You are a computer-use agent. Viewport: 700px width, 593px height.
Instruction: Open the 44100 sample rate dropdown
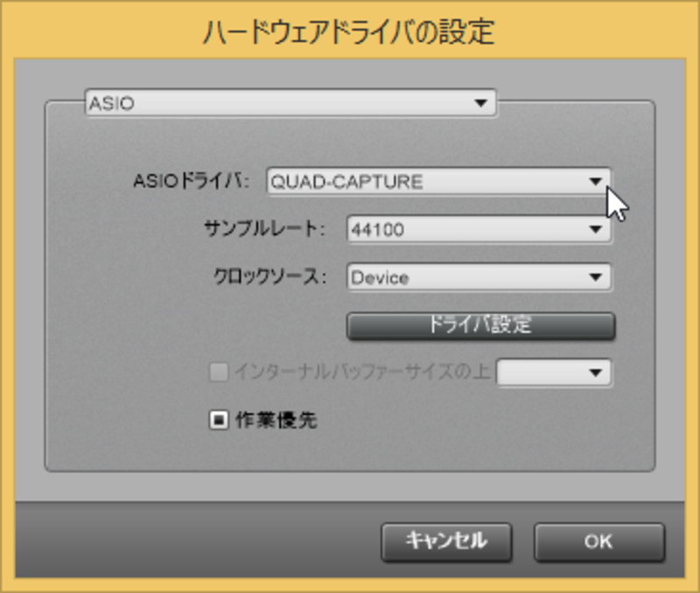pos(479,229)
